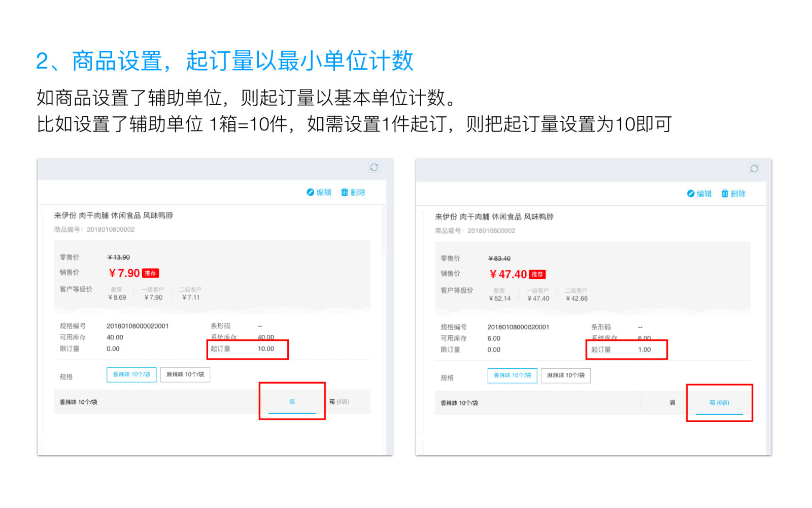Choose 香辣味 10个/袋 spec in right panel

pyautogui.click(x=512, y=375)
